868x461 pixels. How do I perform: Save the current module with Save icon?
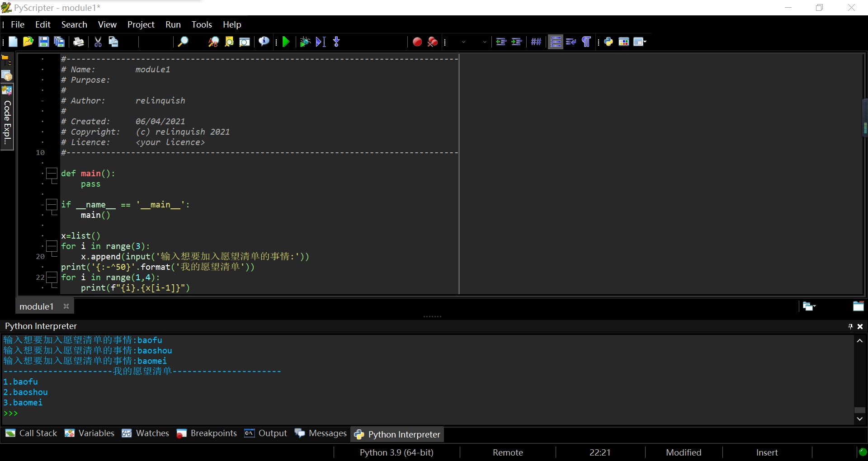pos(43,42)
